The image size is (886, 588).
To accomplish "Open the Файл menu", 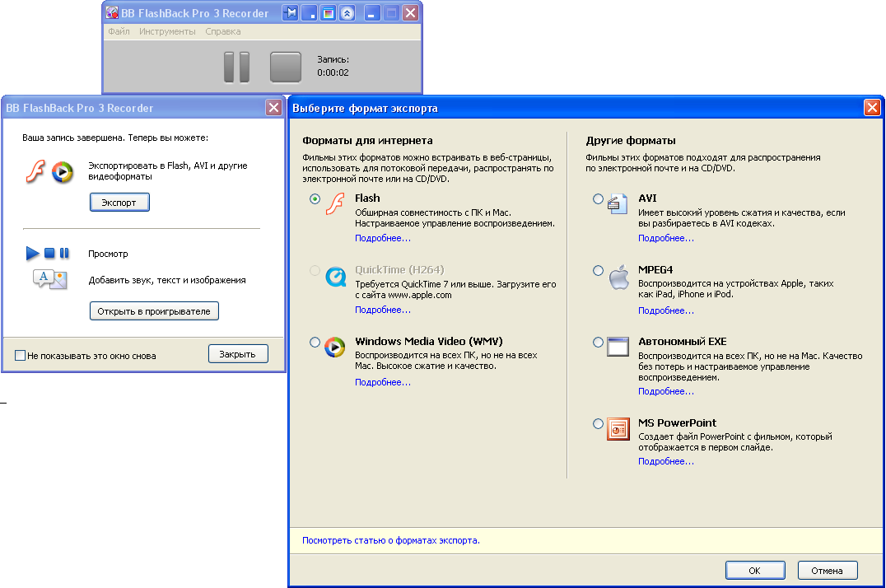I will tap(119, 31).
